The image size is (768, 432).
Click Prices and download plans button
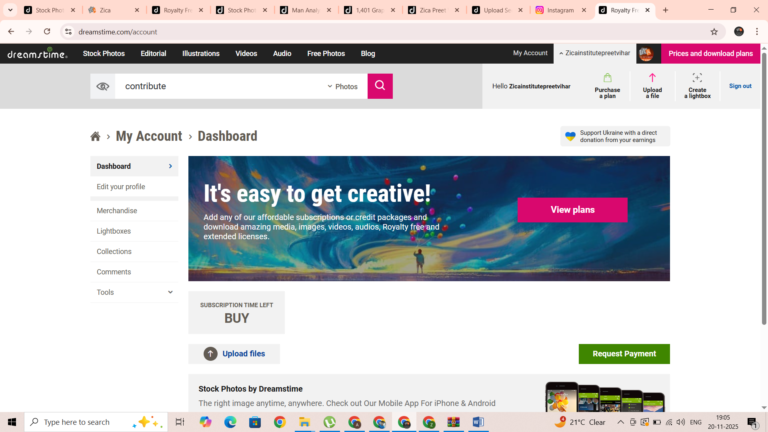pyautogui.click(x=710, y=53)
